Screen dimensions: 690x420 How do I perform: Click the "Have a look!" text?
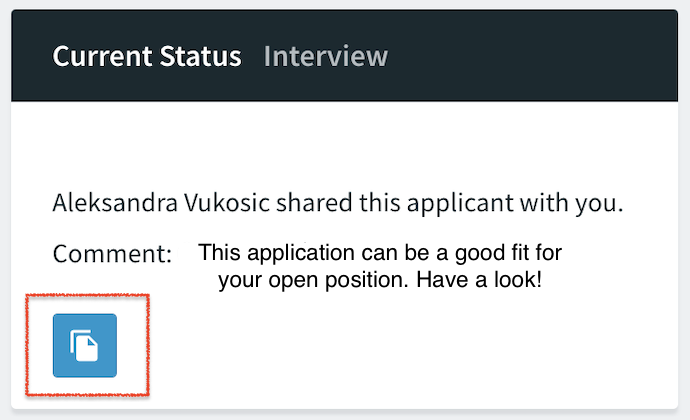click(479, 280)
